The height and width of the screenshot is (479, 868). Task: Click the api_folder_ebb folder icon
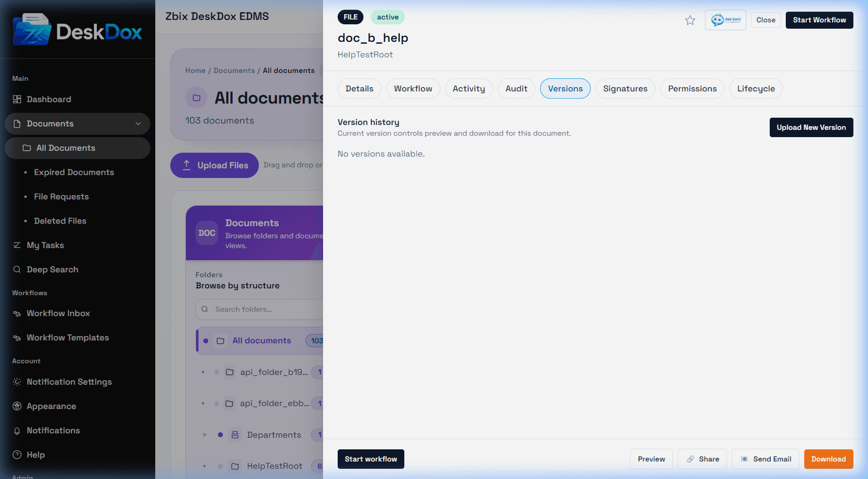229,403
